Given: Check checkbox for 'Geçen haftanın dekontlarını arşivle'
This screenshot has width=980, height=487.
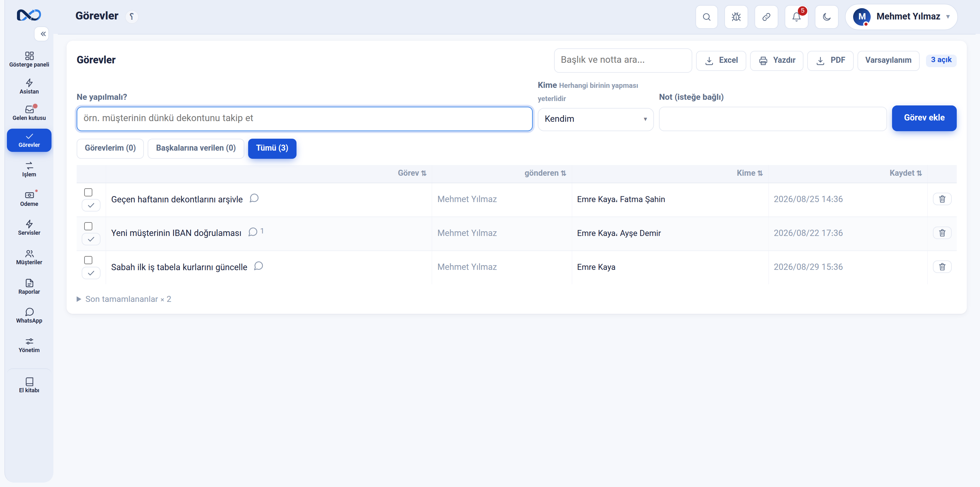Looking at the screenshot, I should coord(88,192).
